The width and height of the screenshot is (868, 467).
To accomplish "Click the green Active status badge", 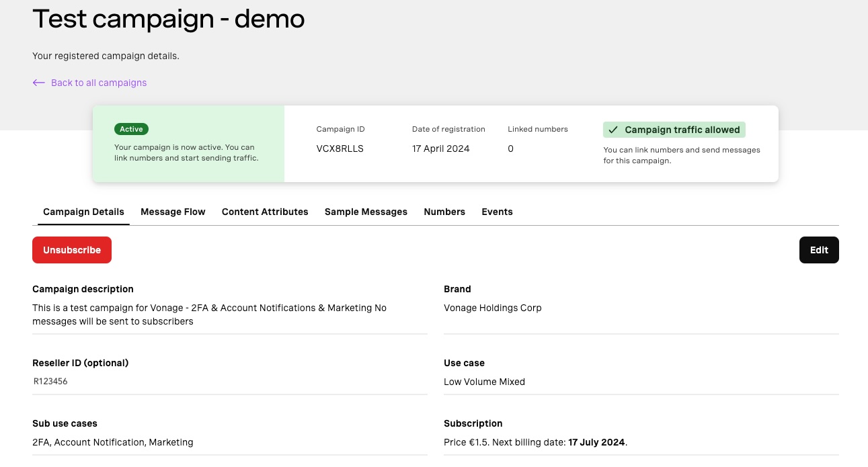I will [131, 129].
